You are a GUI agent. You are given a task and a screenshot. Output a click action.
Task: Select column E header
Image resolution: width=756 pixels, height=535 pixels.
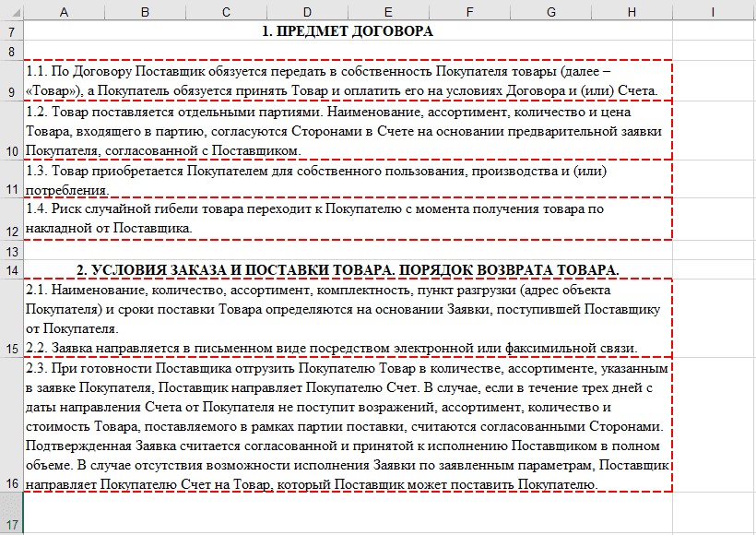(x=387, y=13)
